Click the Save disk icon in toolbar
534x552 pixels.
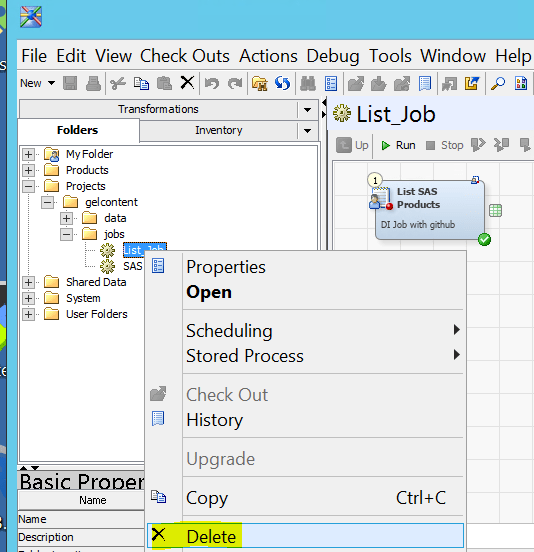[x=70, y=83]
